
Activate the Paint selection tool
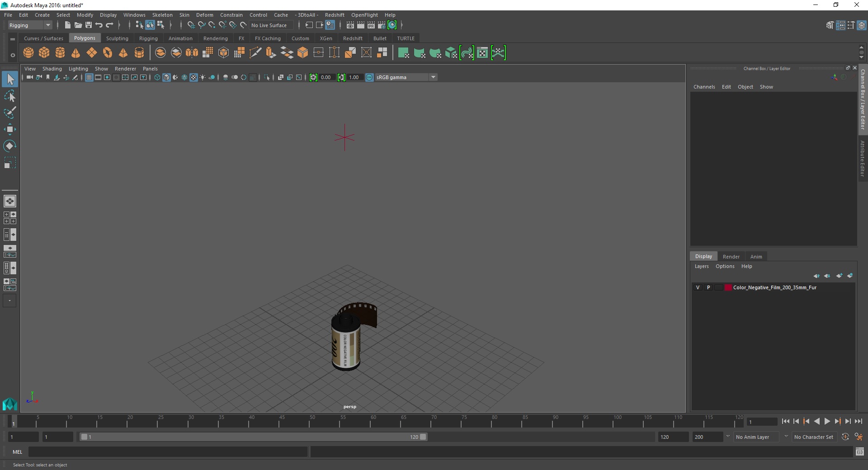coord(10,113)
